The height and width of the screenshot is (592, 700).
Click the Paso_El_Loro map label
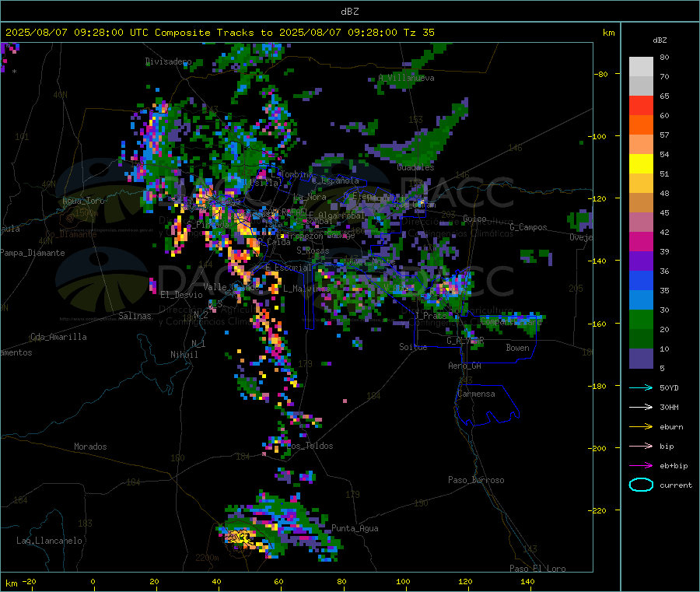[537, 569]
